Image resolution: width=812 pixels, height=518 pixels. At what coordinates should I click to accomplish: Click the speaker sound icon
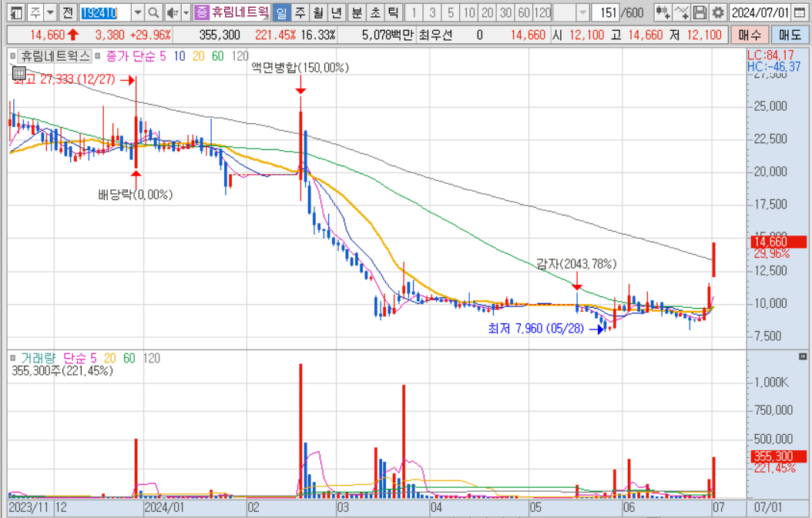pyautogui.click(x=173, y=12)
